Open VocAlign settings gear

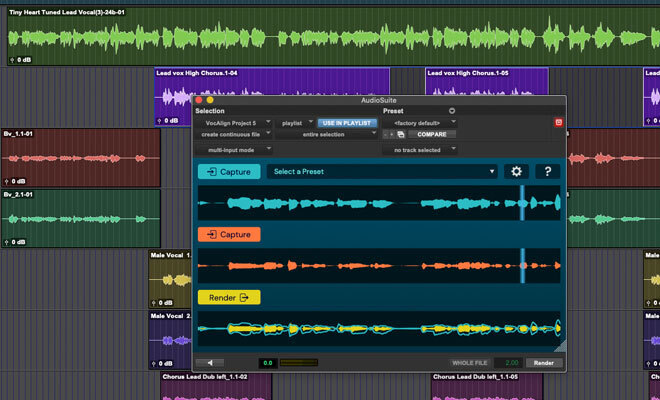coord(517,171)
